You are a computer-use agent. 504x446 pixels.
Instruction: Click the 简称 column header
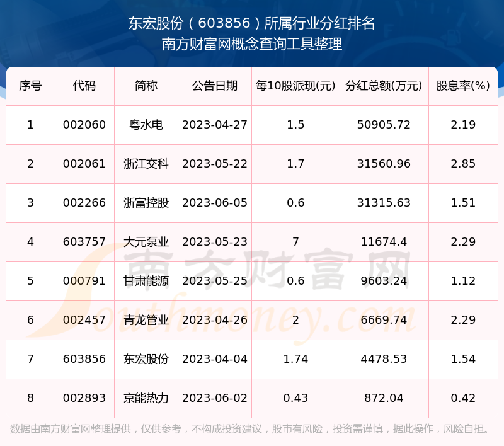(x=146, y=86)
